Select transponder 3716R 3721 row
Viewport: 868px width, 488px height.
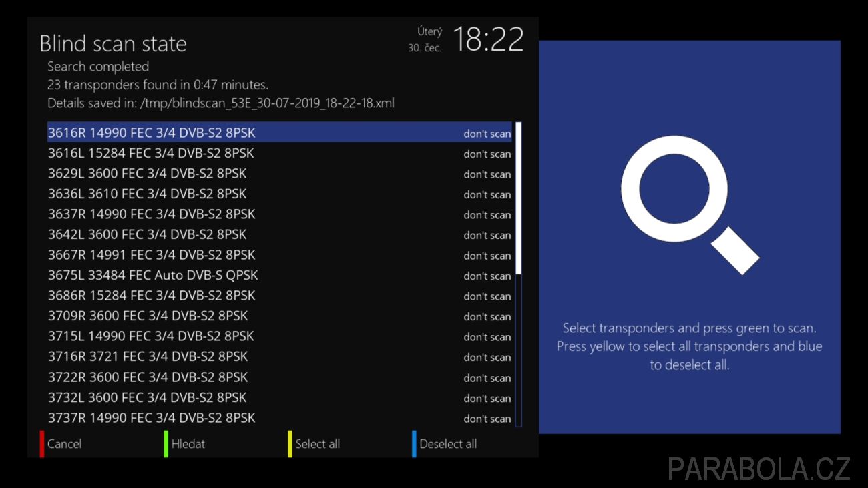280,357
